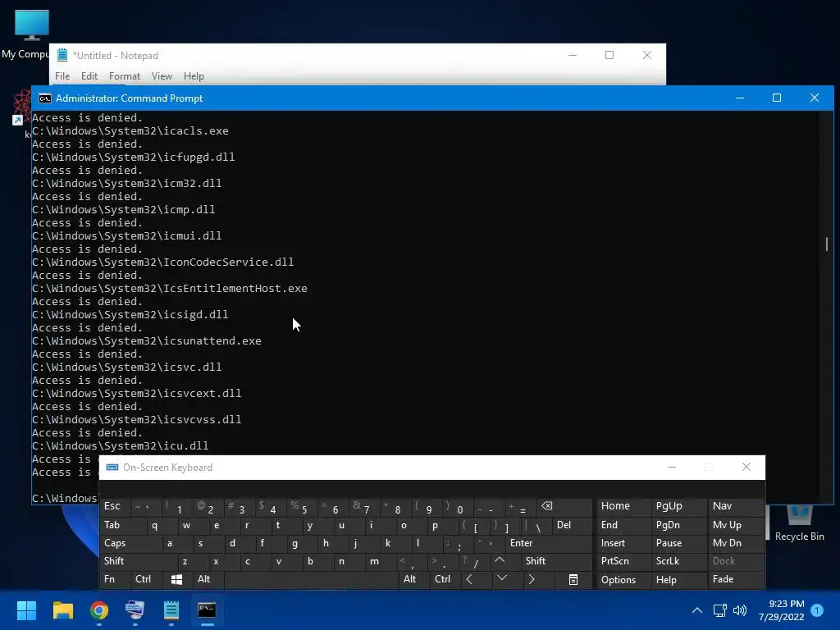The height and width of the screenshot is (630, 840).
Task: Toggle Fn key on On-Screen Keyboard
Action: pyautogui.click(x=114, y=579)
